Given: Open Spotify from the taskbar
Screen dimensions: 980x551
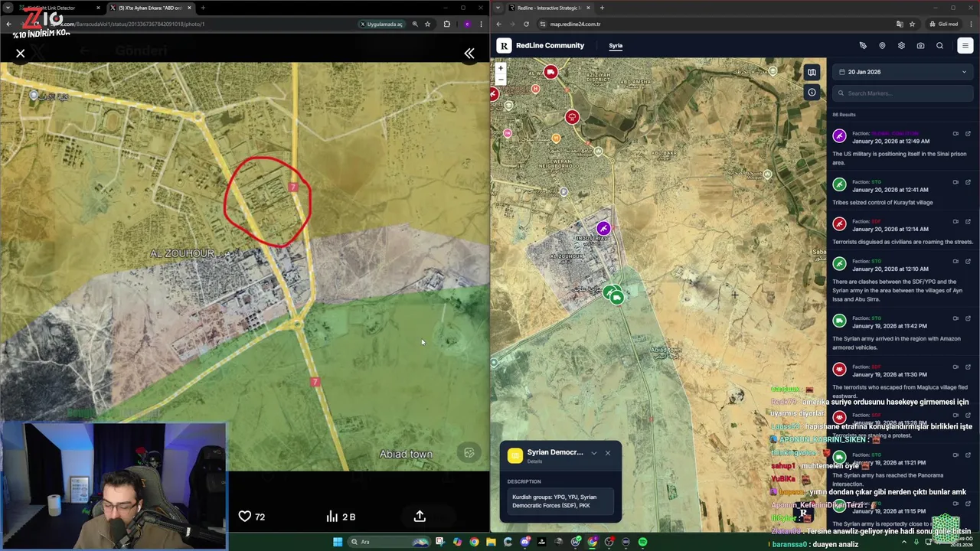Looking at the screenshot, I should click(x=642, y=542).
